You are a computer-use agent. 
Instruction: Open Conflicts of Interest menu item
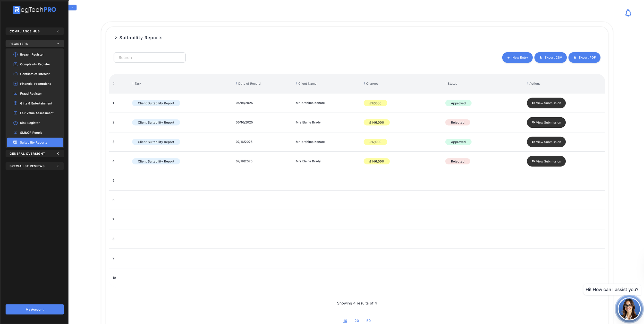(x=35, y=74)
